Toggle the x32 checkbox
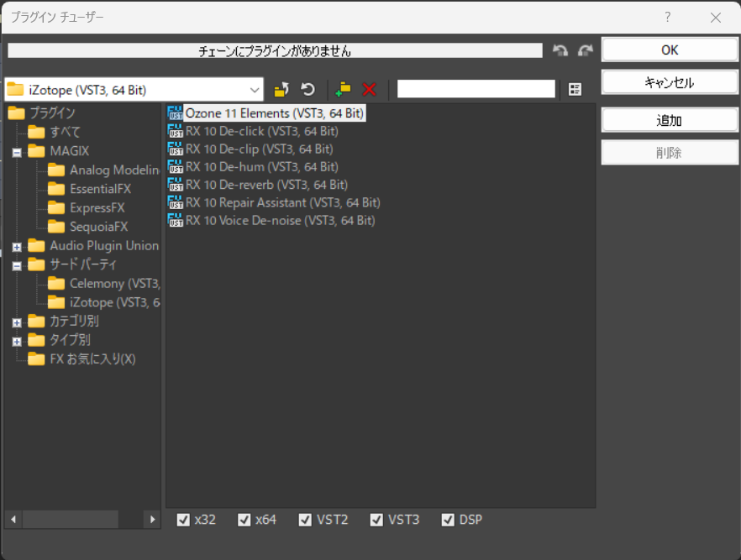This screenshot has width=741, height=560. [x=183, y=520]
